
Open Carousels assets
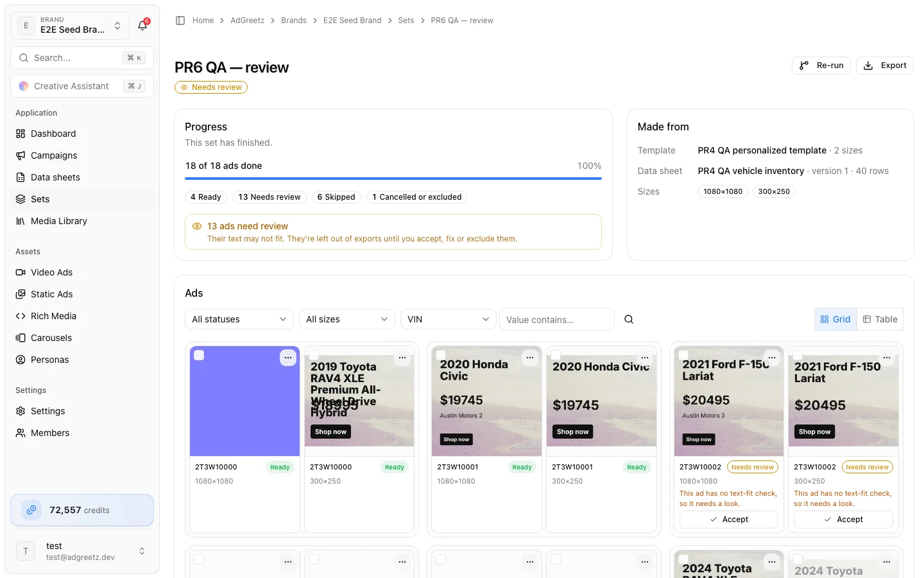[x=82, y=338]
